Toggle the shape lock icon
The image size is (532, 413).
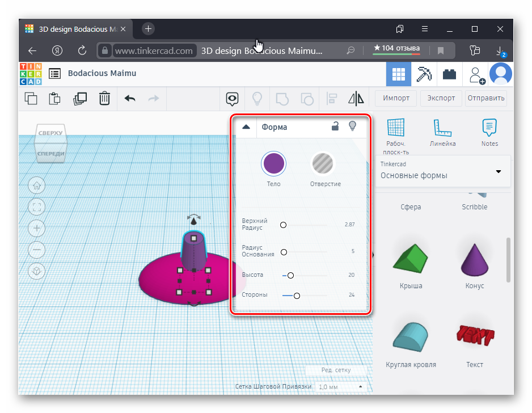click(335, 127)
